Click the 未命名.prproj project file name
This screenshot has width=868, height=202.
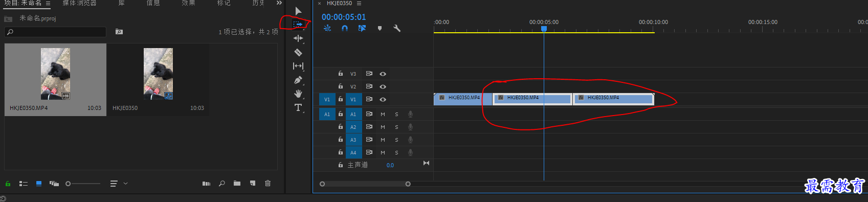pyautogui.click(x=38, y=18)
